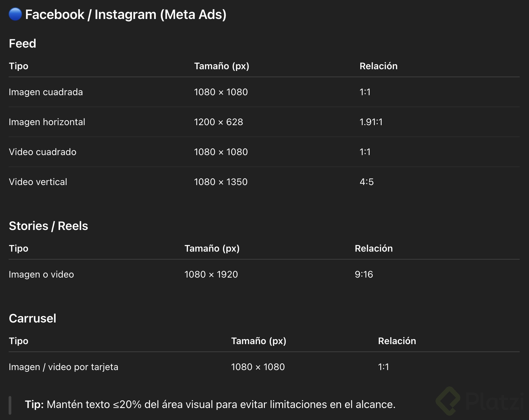Select the Facebook / Instagram (Meta Ads) heading
The image size is (529, 420).
pos(126,15)
